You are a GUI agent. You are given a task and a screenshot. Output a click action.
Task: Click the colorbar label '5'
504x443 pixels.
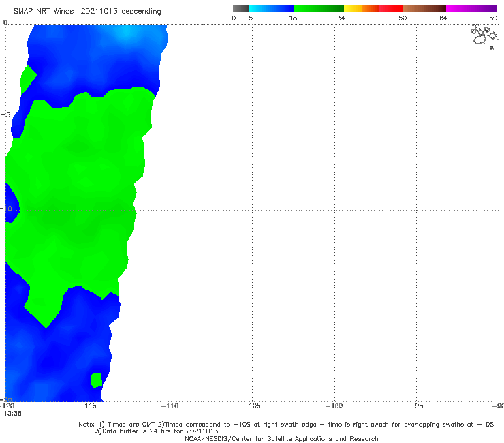click(251, 18)
